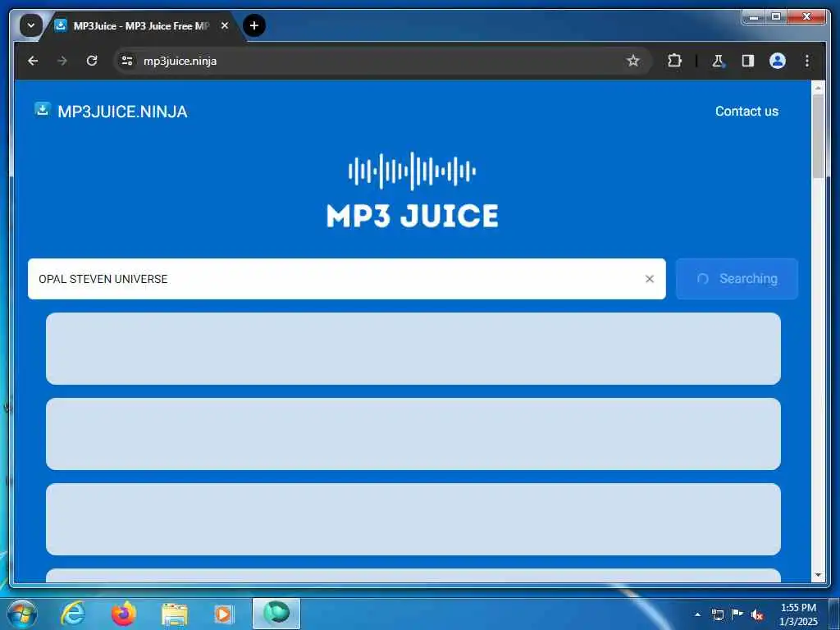The image size is (840, 630).
Task: Show hidden system tray icons
Action: 697,614
